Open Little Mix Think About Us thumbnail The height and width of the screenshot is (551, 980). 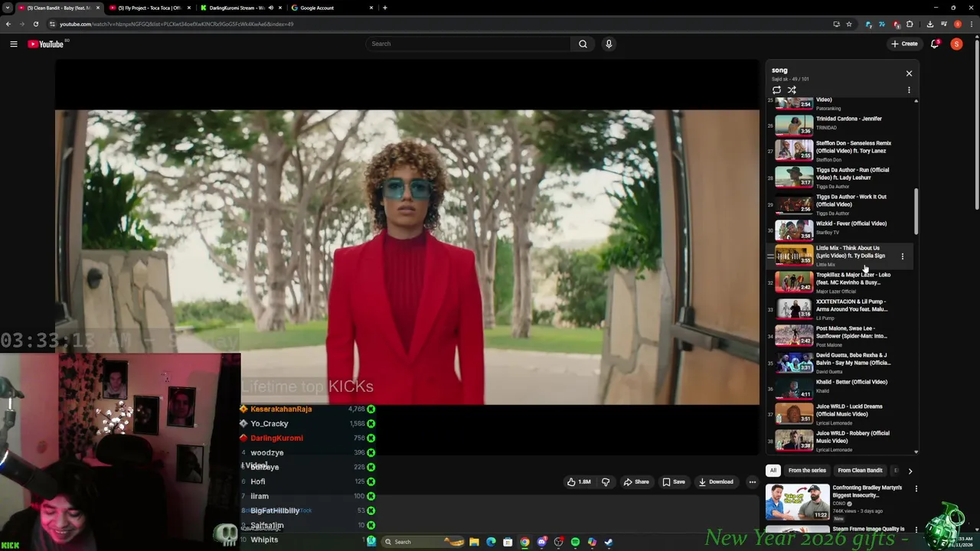coord(794,256)
